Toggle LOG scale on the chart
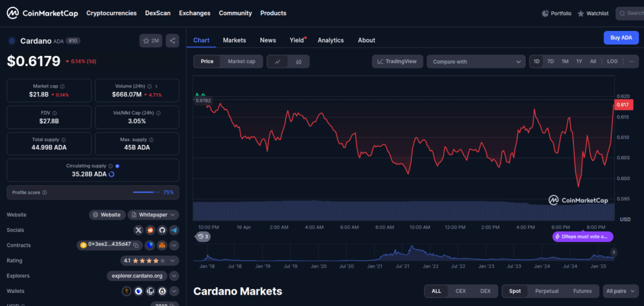The image size is (644, 306). (612, 61)
